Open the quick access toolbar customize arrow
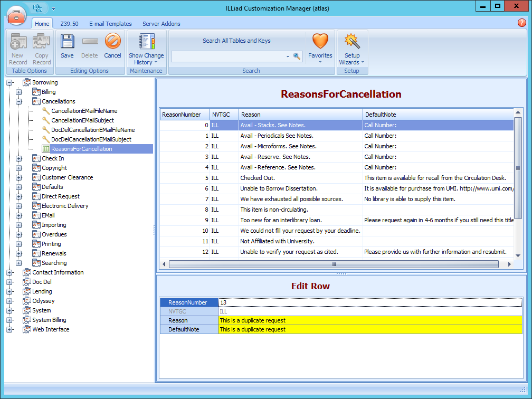 click(x=53, y=8)
